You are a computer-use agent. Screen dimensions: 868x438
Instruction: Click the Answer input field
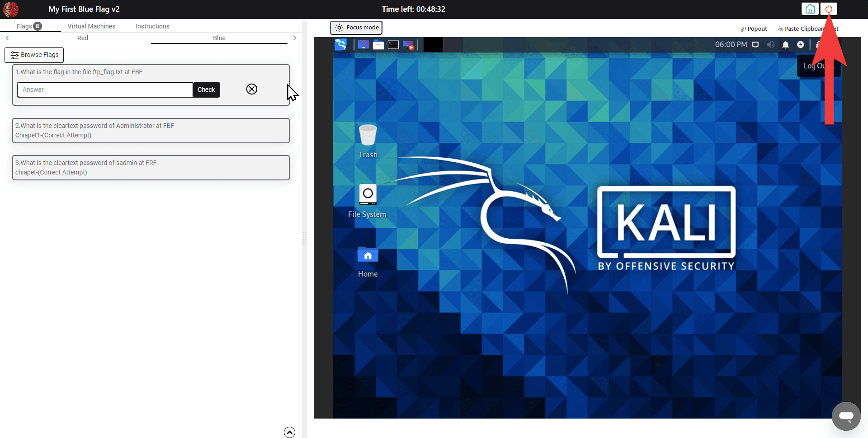(x=105, y=89)
